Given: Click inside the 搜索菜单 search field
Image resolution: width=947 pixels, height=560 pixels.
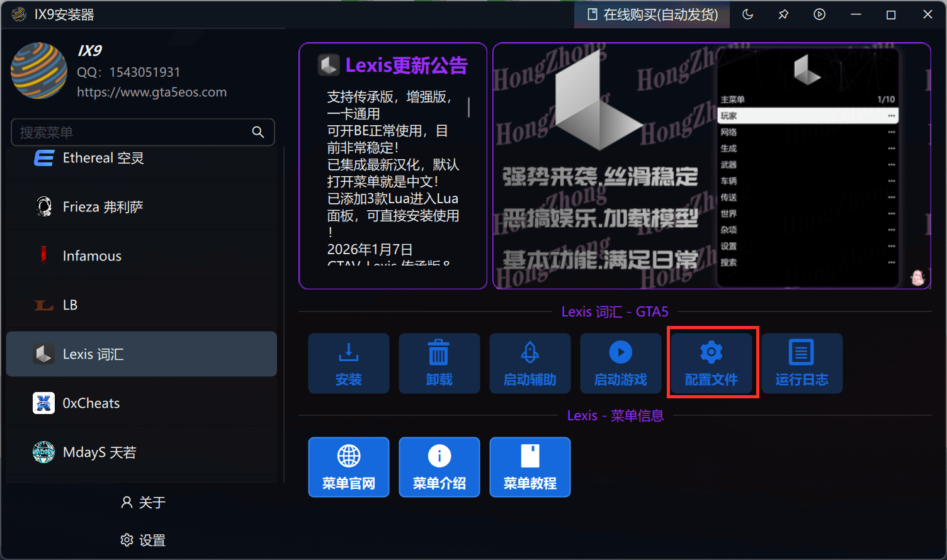Looking at the screenshot, I should [126, 132].
